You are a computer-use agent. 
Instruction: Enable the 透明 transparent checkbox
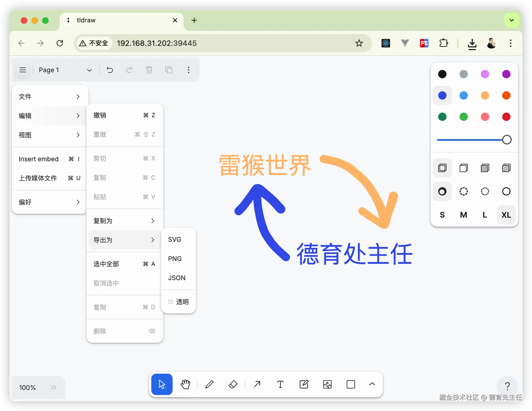click(x=170, y=302)
